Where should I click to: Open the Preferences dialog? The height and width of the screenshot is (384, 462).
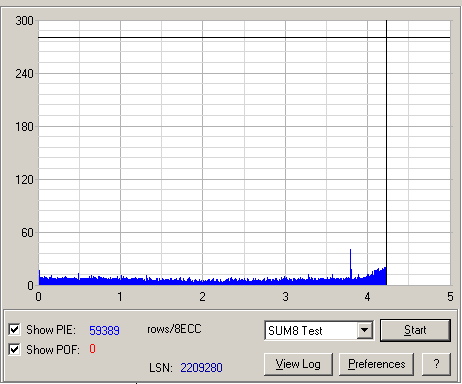[x=376, y=364]
